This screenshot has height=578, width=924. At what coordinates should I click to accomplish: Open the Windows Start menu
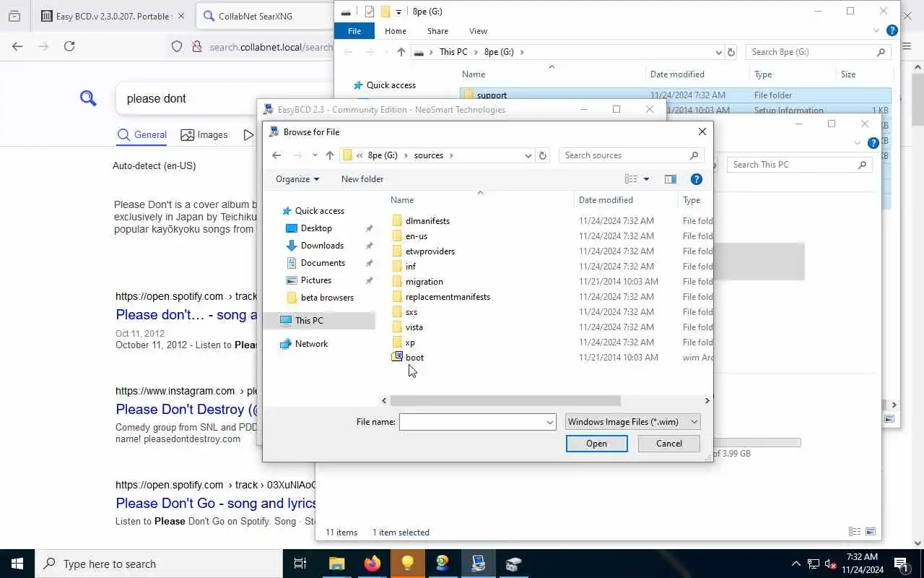coord(17,564)
